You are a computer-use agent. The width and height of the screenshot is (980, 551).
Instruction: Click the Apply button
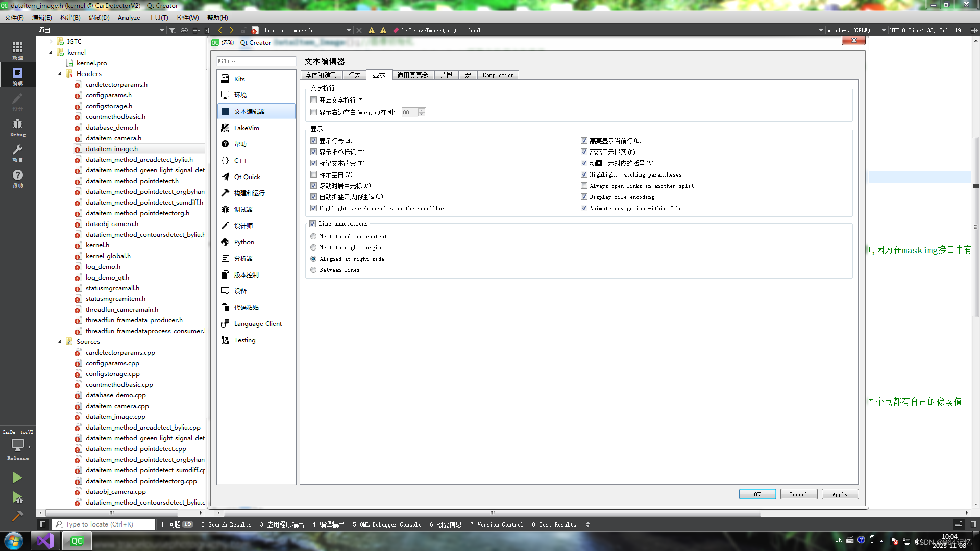tap(840, 494)
